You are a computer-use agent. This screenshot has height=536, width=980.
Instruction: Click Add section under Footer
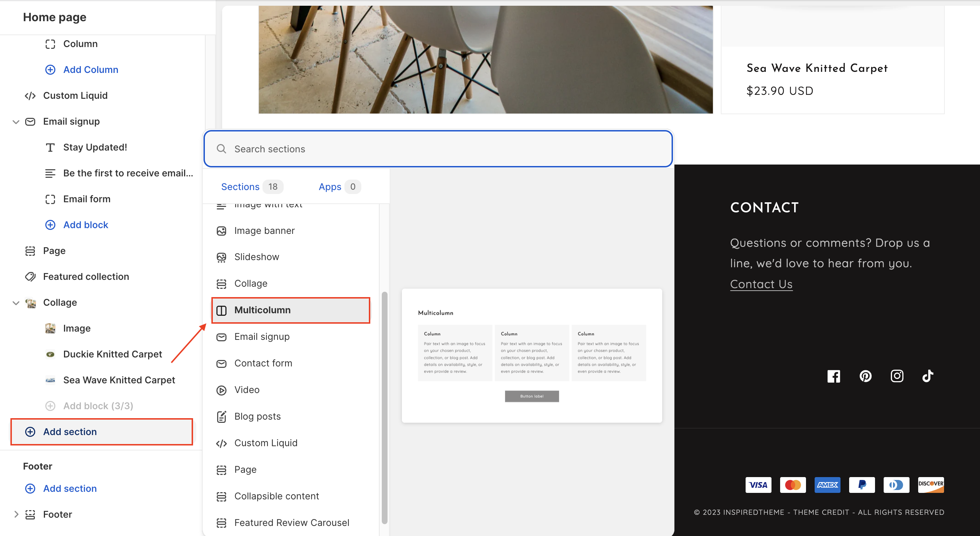click(70, 489)
